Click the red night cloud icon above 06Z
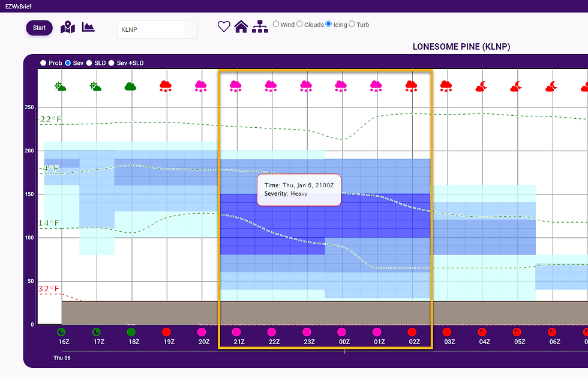Image resolution: width=588 pixels, height=377 pixels. pyautogui.click(x=551, y=86)
